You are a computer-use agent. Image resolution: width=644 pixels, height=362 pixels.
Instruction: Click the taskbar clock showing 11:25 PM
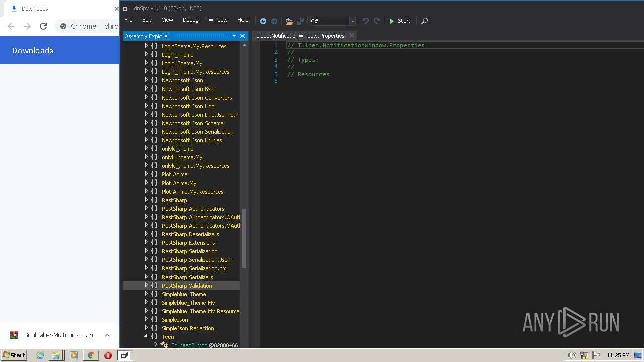[x=618, y=355]
